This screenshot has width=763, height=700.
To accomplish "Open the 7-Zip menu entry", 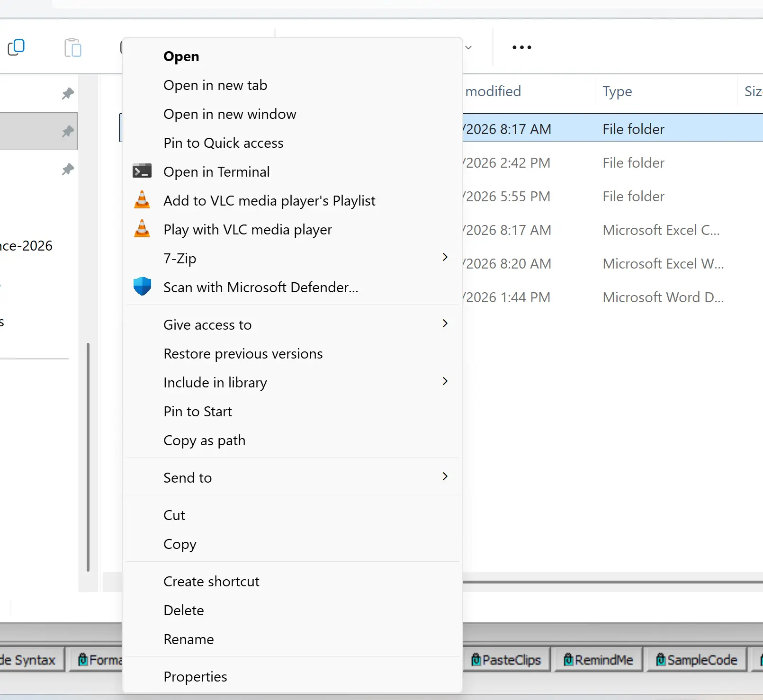I will (x=292, y=259).
